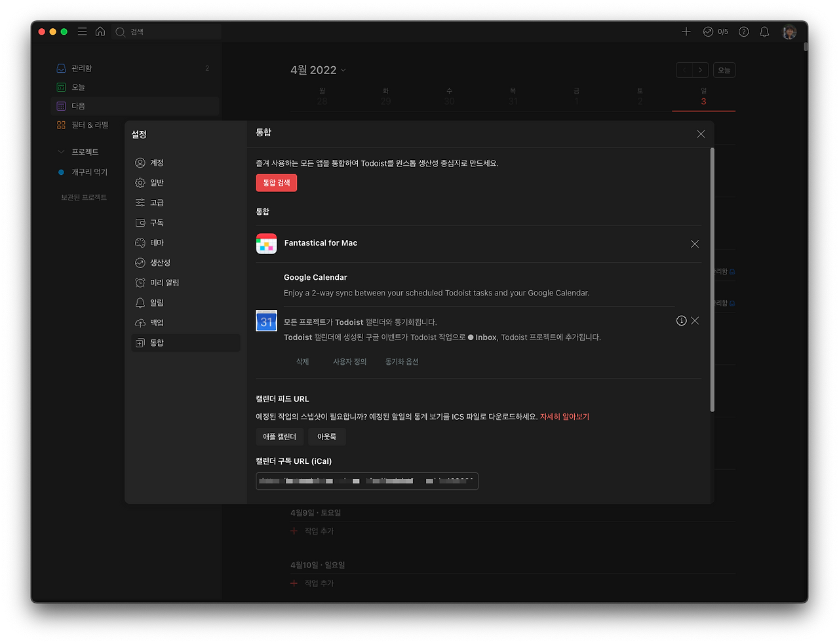Open 다음 upcoming view in sidebar
The image size is (839, 644).
[134, 106]
